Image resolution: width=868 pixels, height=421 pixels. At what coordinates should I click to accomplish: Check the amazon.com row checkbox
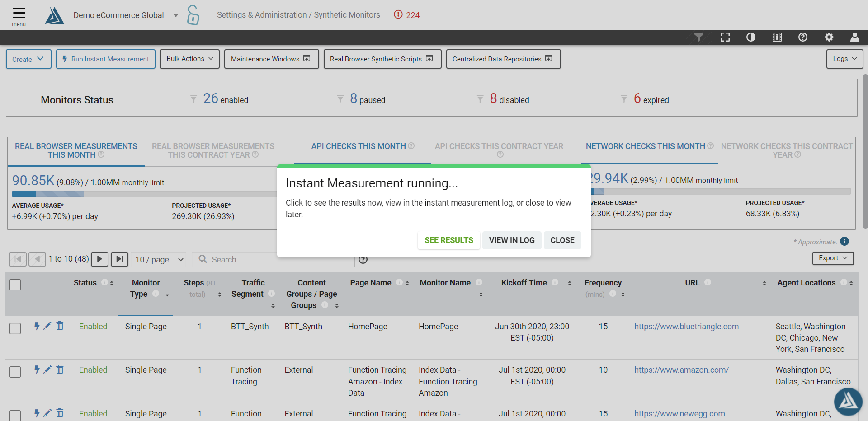pos(15,372)
